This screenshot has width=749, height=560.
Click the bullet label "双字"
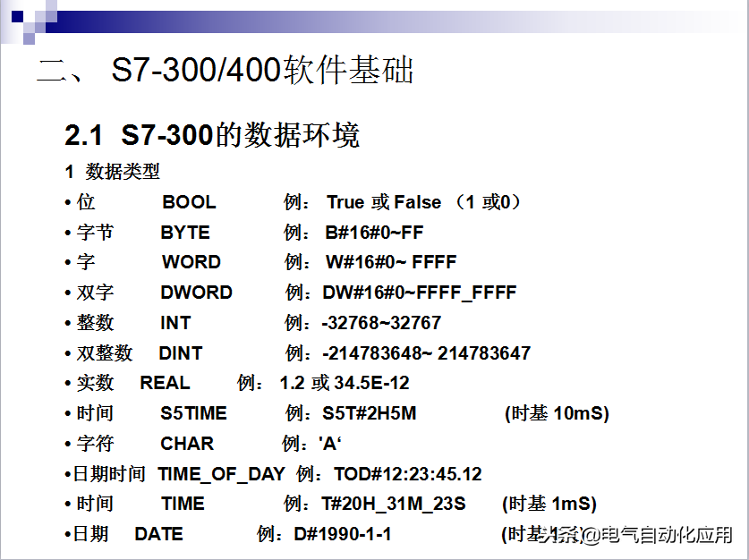coord(95,293)
